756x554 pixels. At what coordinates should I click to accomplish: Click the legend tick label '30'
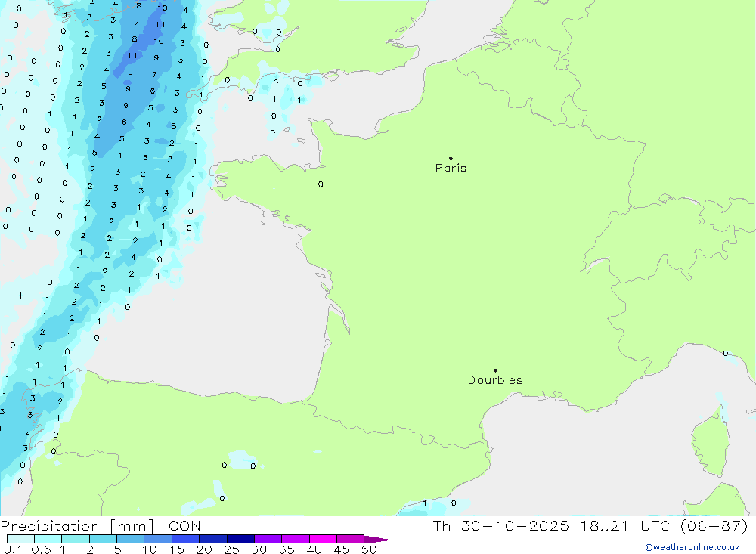[x=259, y=549]
